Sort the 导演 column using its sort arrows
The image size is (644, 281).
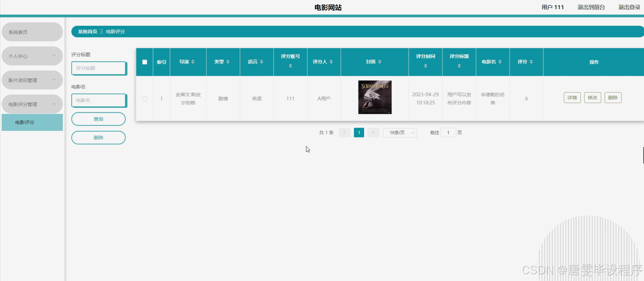193,62
